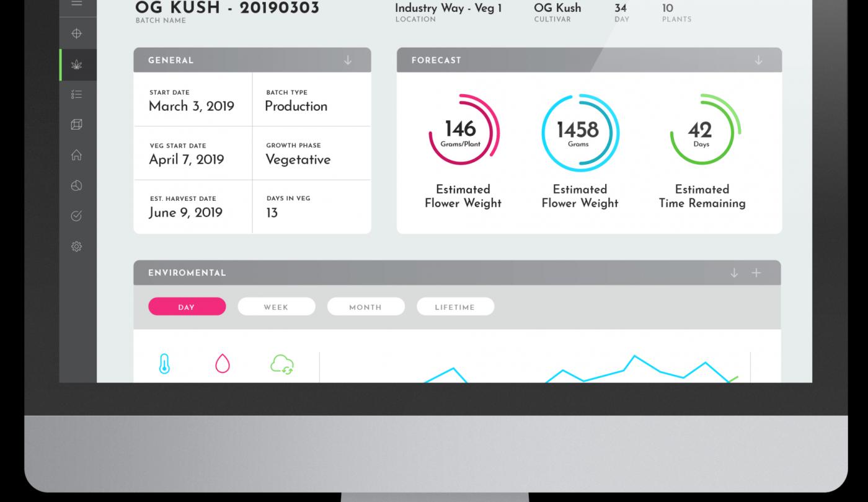Image resolution: width=868 pixels, height=502 pixels.
Task: Click the 146 Grams/Plant gauge
Action: coord(463,130)
